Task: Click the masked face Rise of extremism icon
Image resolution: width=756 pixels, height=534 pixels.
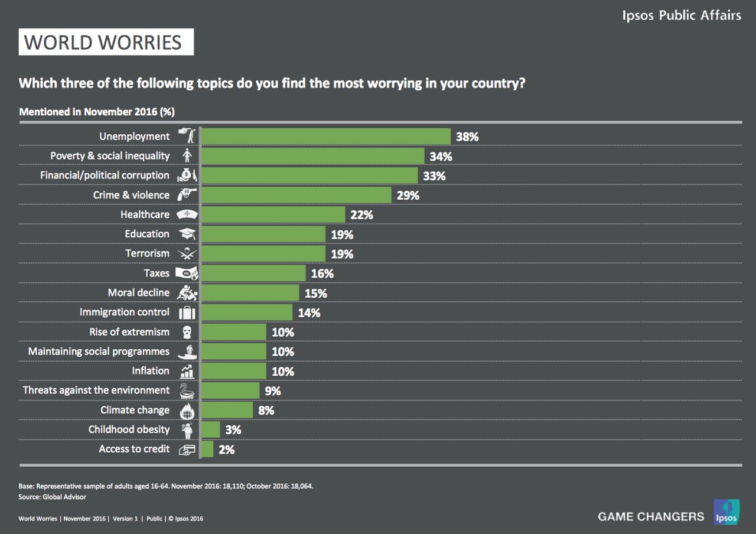Action: coord(187,332)
